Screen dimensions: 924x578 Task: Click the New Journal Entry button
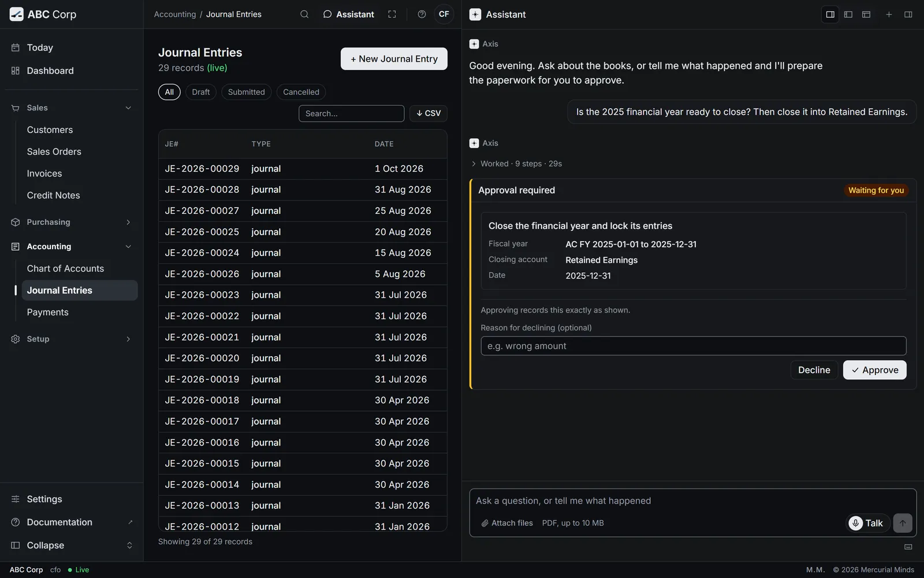click(394, 59)
